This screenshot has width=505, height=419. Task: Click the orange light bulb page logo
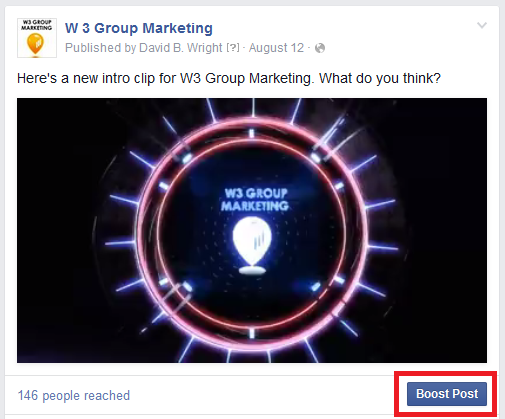click(36, 44)
